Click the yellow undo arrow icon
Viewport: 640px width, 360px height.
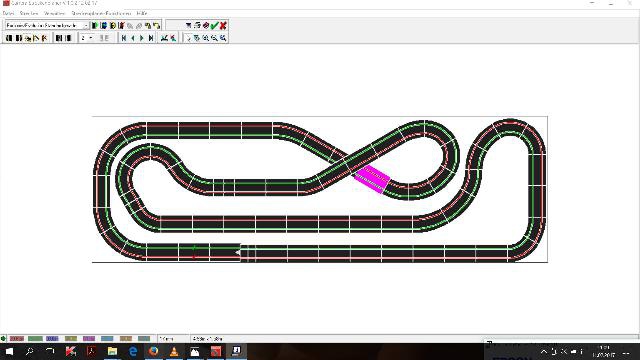[x=157, y=25]
